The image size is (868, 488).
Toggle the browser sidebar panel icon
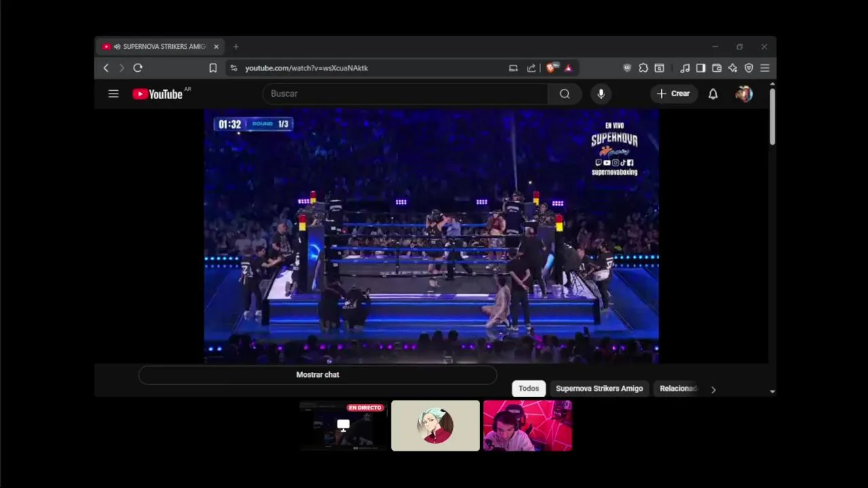pos(701,68)
